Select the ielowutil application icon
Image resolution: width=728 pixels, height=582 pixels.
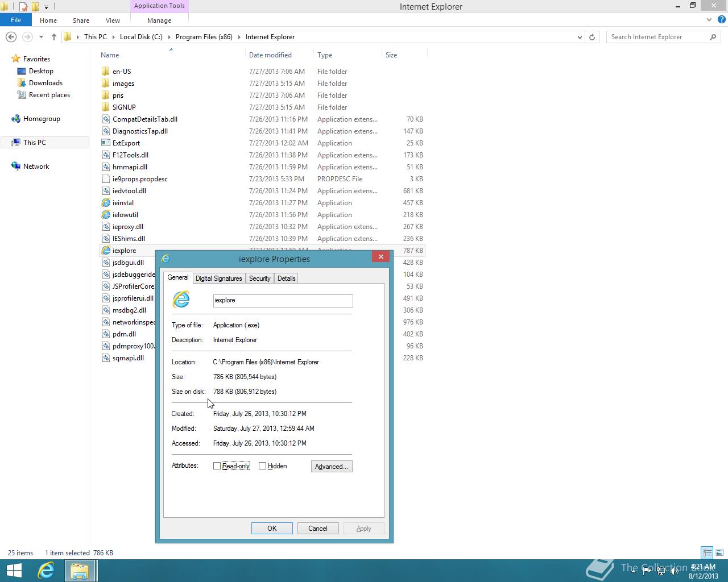[x=106, y=215]
